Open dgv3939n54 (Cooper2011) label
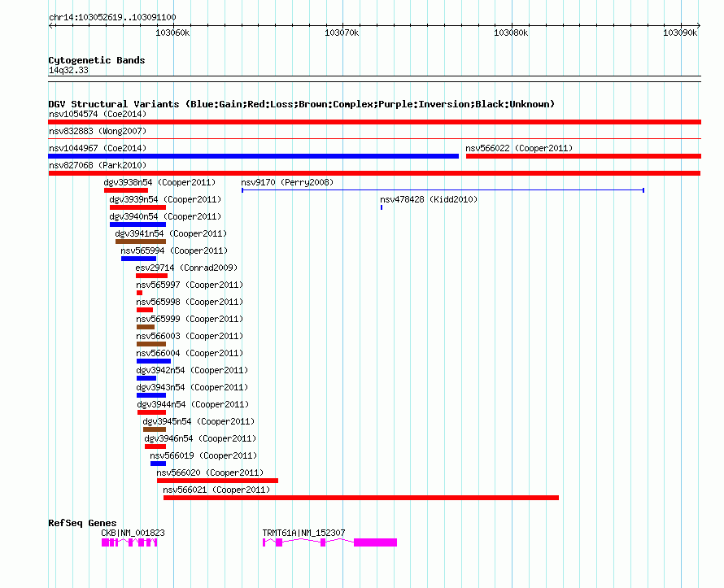 (165, 199)
